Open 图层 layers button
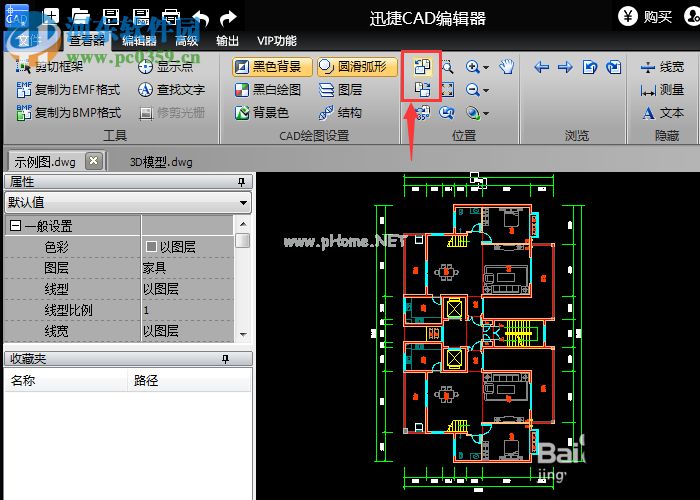The image size is (700, 500). pos(341,90)
